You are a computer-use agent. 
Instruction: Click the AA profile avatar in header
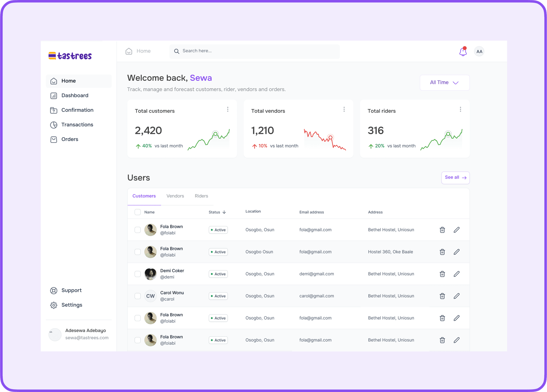pyautogui.click(x=479, y=51)
